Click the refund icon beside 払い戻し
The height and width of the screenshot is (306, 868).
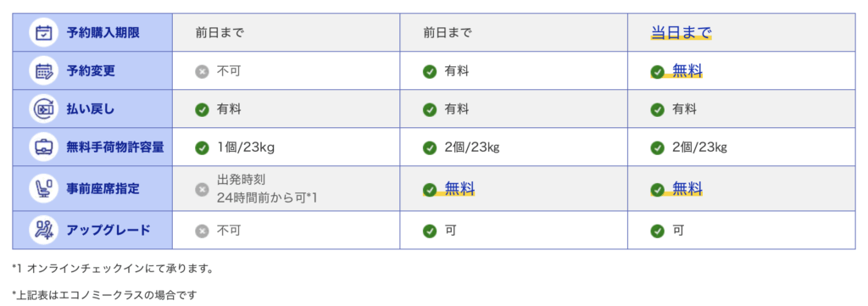pos(44,109)
